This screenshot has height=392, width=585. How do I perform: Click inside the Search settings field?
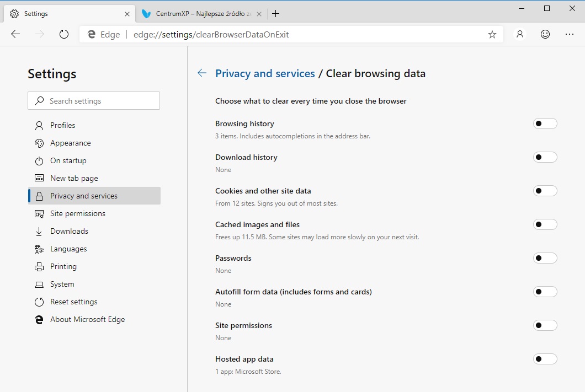pos(94,100)
